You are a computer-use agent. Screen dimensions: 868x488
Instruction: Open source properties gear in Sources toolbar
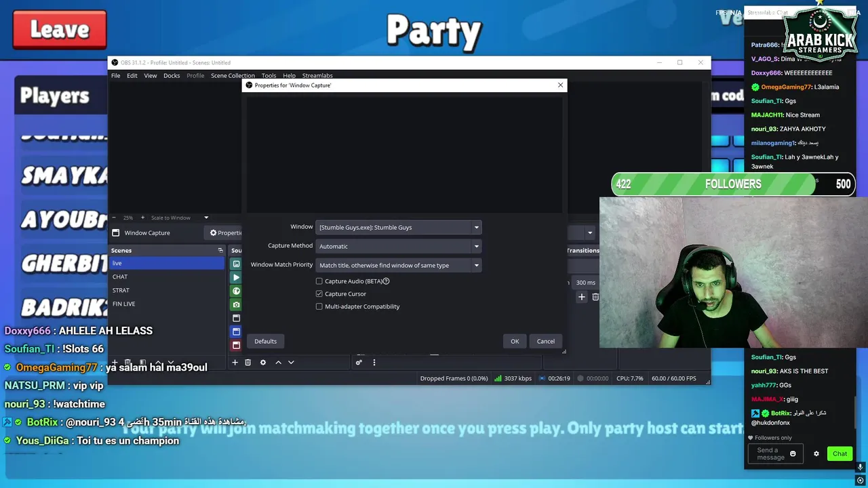[x=263, y=363]
